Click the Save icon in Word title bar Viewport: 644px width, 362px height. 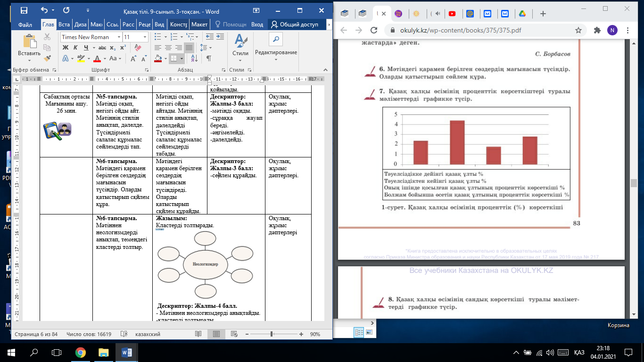point(24,10)
